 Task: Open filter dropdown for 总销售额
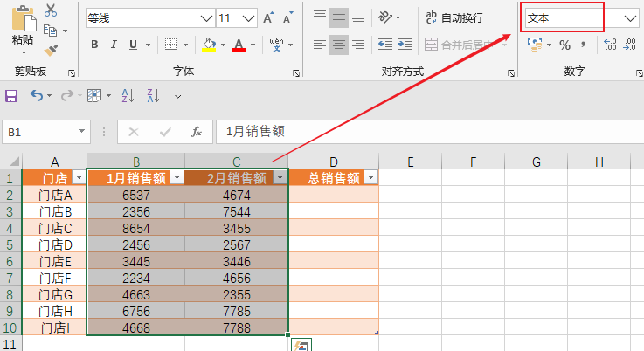coord(370,178)
